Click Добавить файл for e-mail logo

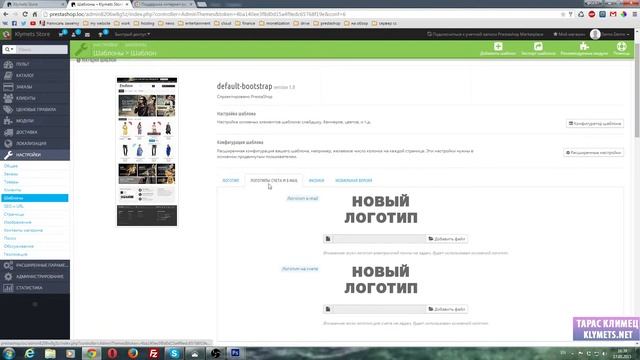446,239
